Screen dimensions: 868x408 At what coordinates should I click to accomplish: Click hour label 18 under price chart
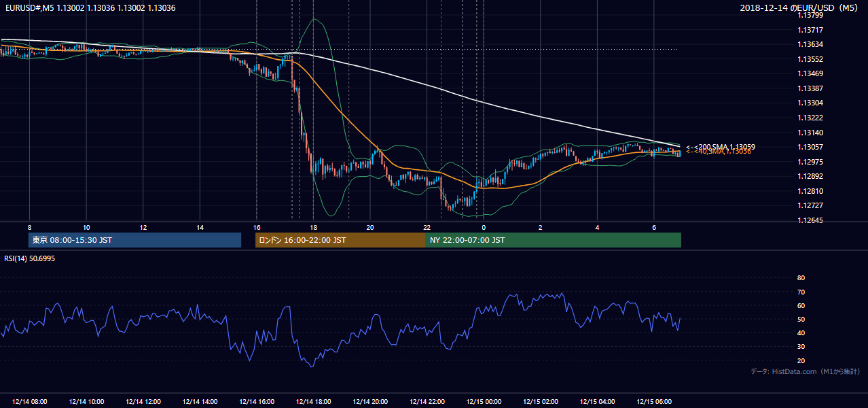click(313, 227)
